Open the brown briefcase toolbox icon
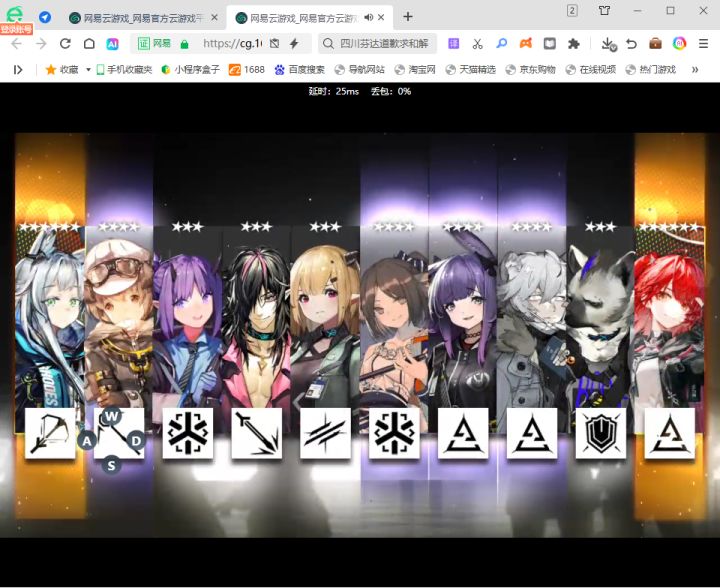Viewport: 720px width, 588px height. point(655,44)
